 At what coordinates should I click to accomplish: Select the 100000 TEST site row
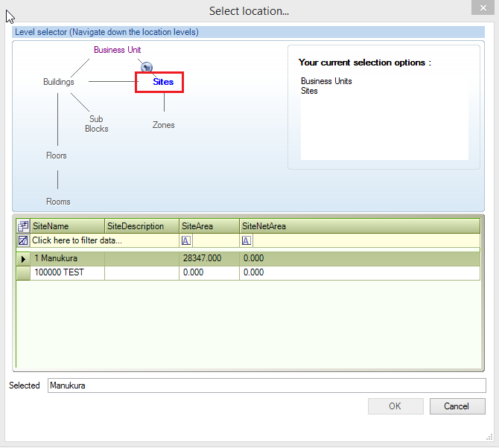67,273
